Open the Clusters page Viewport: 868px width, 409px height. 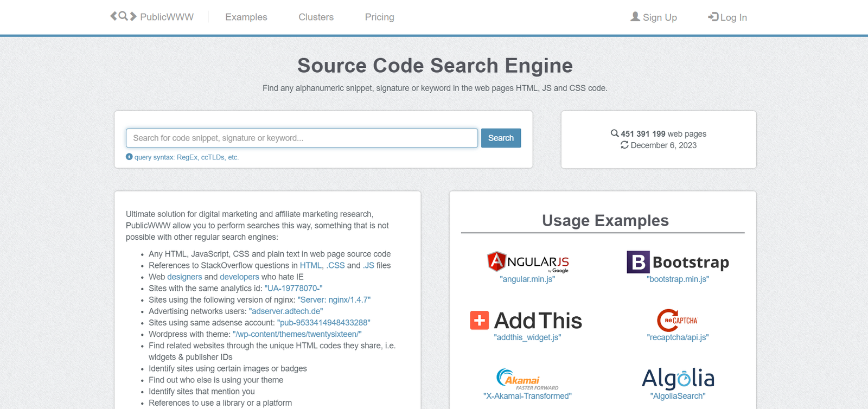(316, 17)
